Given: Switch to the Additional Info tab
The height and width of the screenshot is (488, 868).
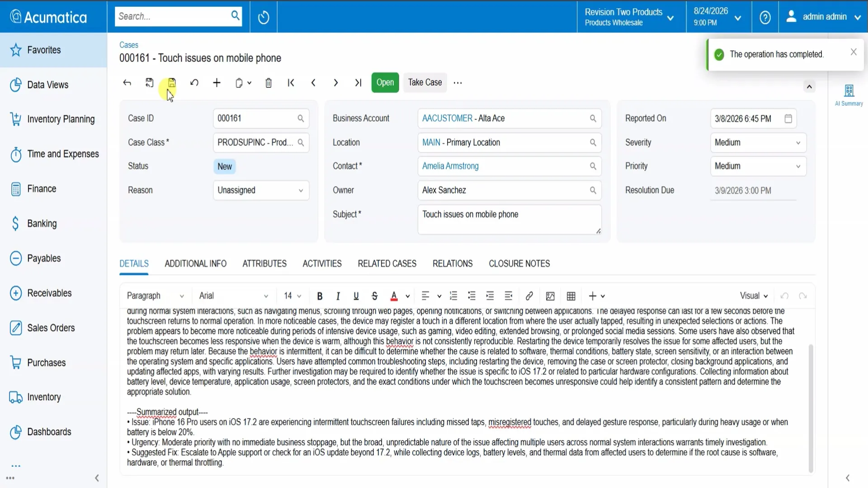Looking at the screenshot, I should click(x=195, y=263).
